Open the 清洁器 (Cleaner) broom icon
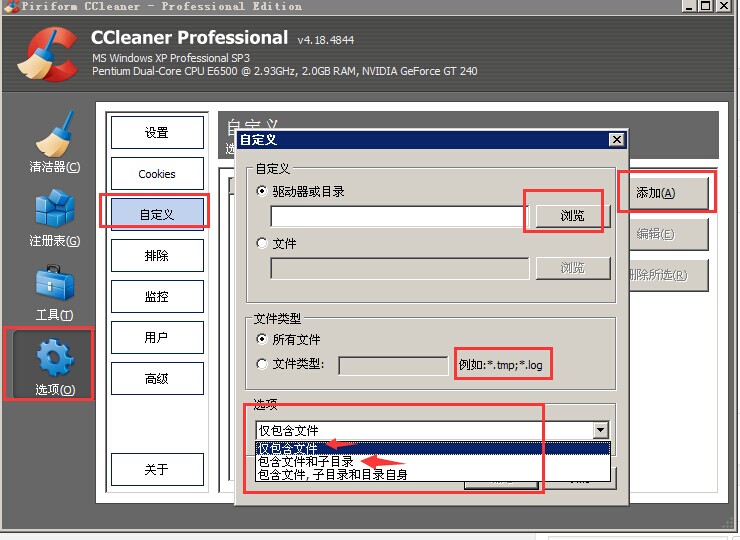This screenshot has width=740, height=540. point(55,135)
